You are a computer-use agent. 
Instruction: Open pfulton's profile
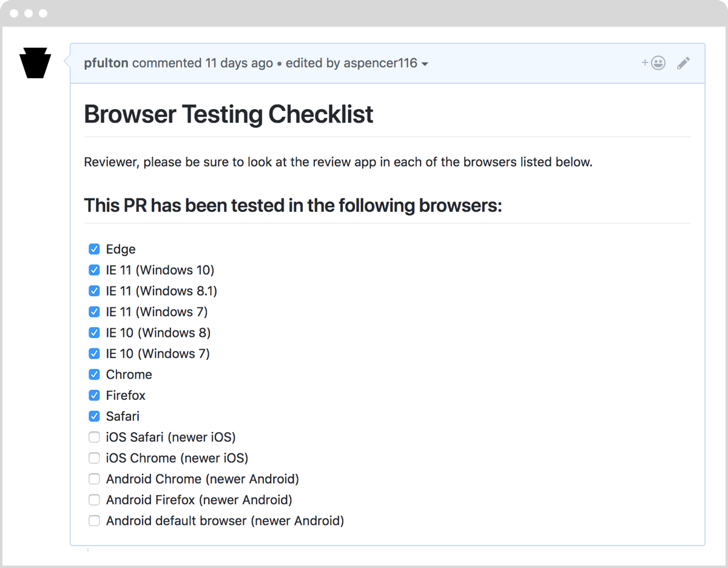point(106,63)
